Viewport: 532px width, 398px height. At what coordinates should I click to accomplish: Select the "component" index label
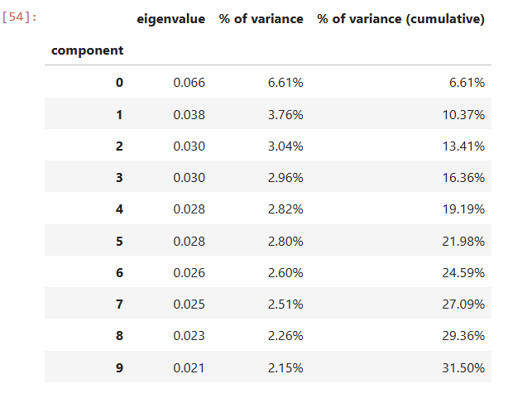pyautogui.click(x=87, y=50)
